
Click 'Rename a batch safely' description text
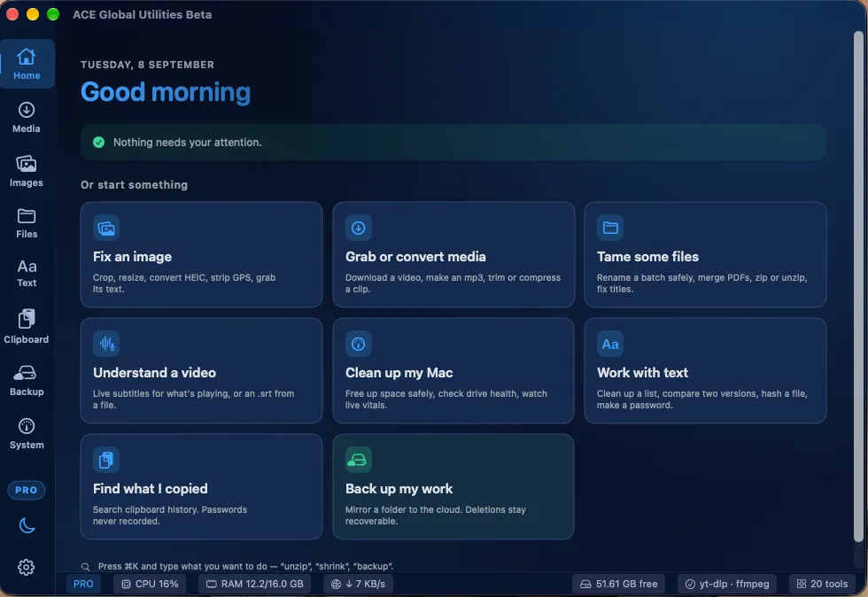(701, 283)
